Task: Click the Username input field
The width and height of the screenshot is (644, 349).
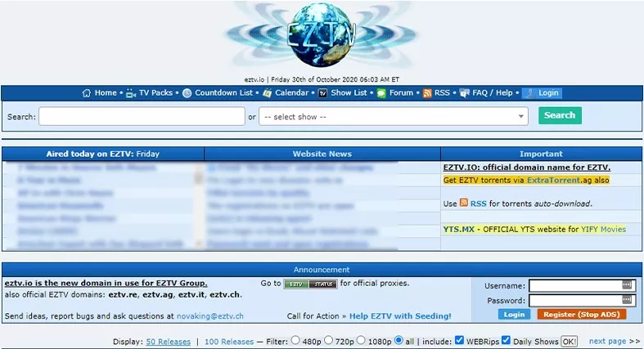Action: point(582,285)
